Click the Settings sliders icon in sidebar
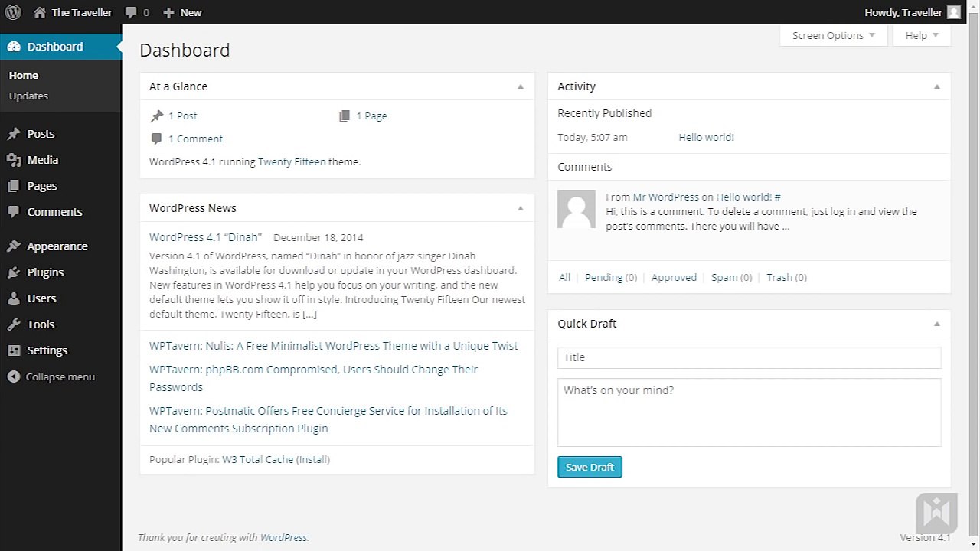 [14, 350]
